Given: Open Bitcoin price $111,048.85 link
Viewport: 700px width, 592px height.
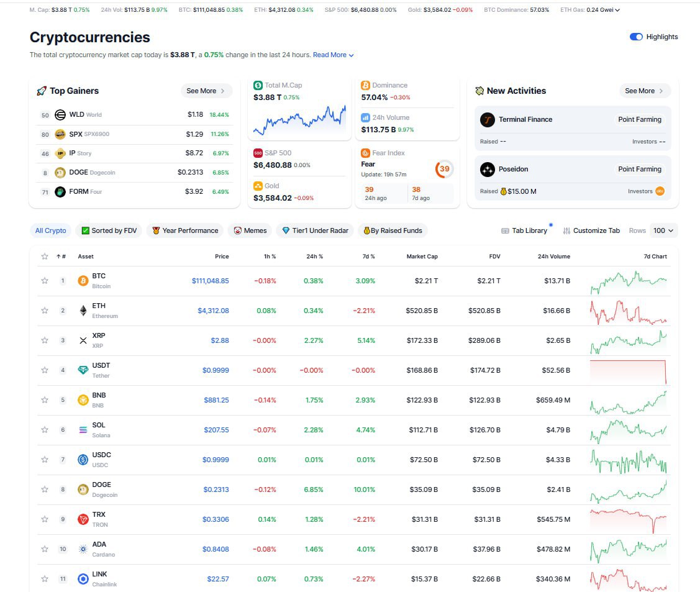Looking at the screenshot, I should (x=211, y=281).
